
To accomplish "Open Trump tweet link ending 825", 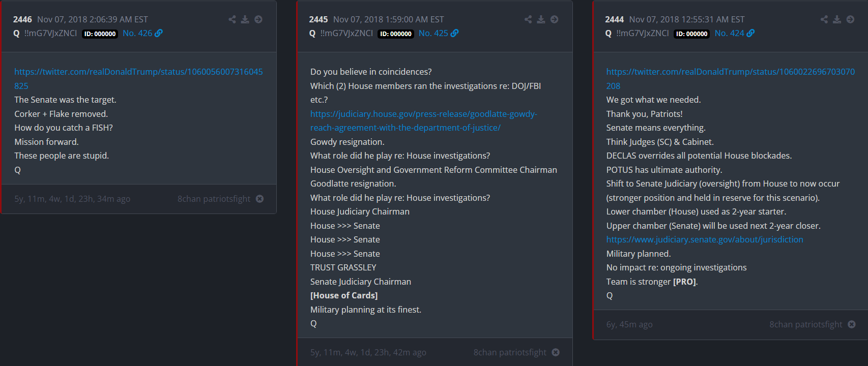I will pyautogui.click(x=138, y=79).
